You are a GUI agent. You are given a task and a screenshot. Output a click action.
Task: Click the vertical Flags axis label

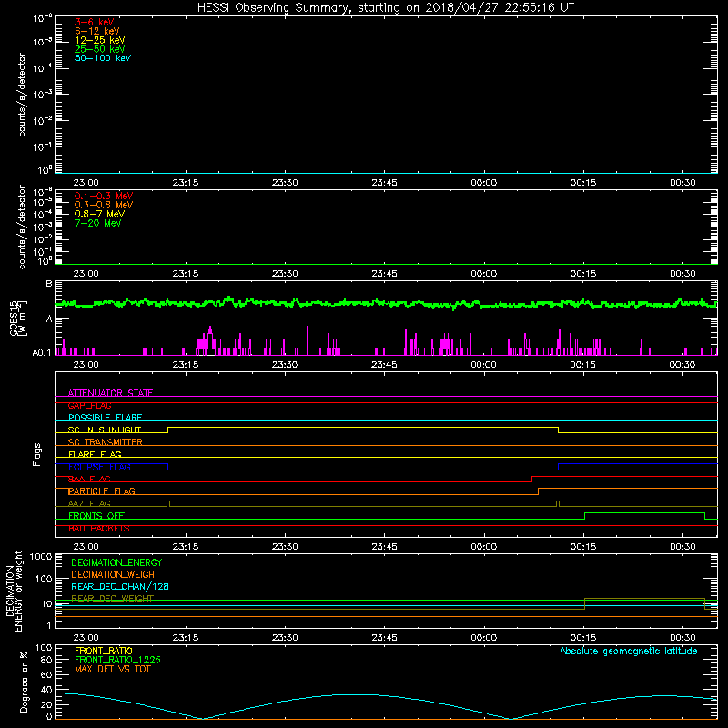tap(37, 454)
